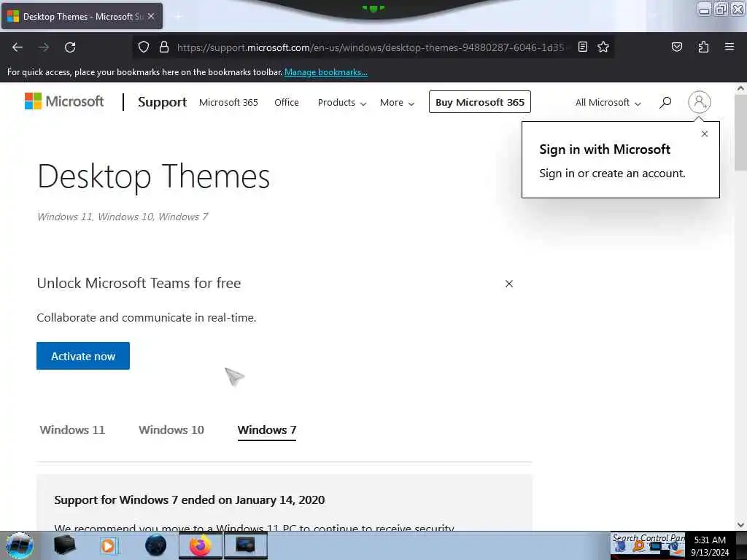Image resolution: width=747 pixels, height=560 pixels.
Task: Open a new browser tab
Action: [x=178, y=17]
